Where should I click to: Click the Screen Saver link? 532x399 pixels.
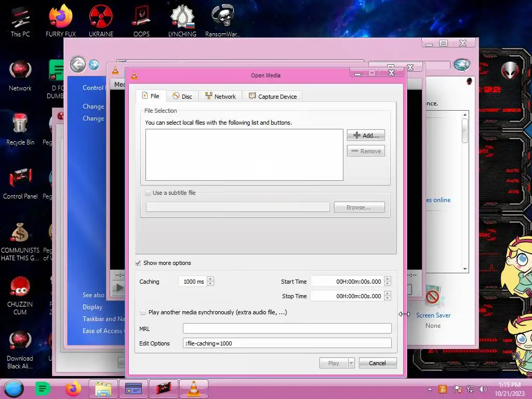pos(433,315)
